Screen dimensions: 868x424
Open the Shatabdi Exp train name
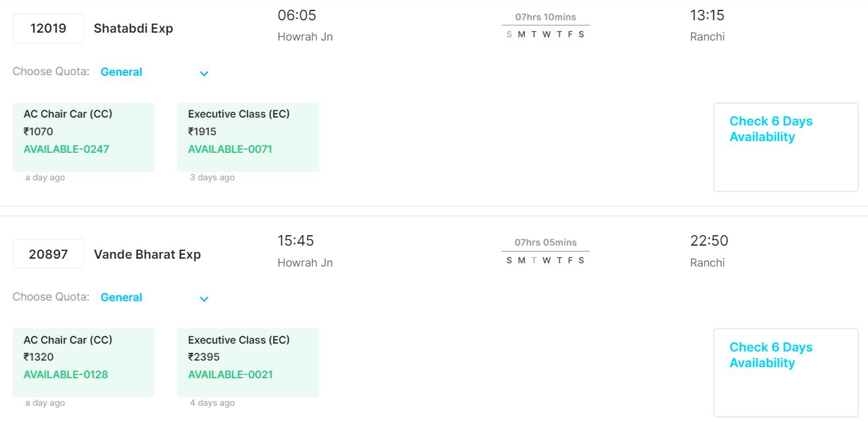133,29
